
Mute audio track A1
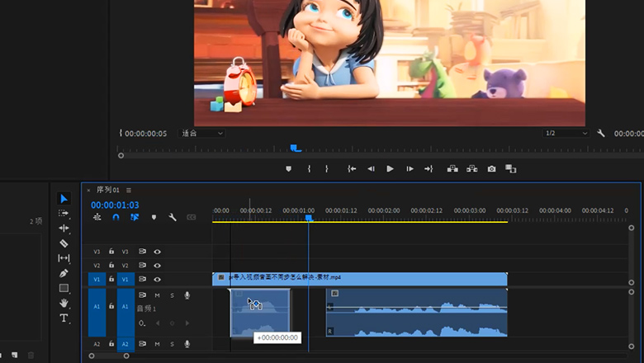(x=157, y=295)
